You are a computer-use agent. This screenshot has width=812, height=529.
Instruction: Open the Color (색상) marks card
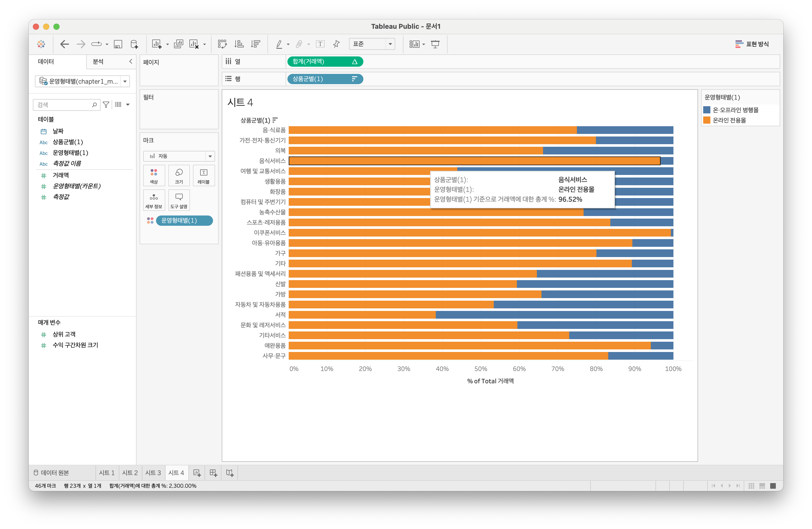click(154, 175)
